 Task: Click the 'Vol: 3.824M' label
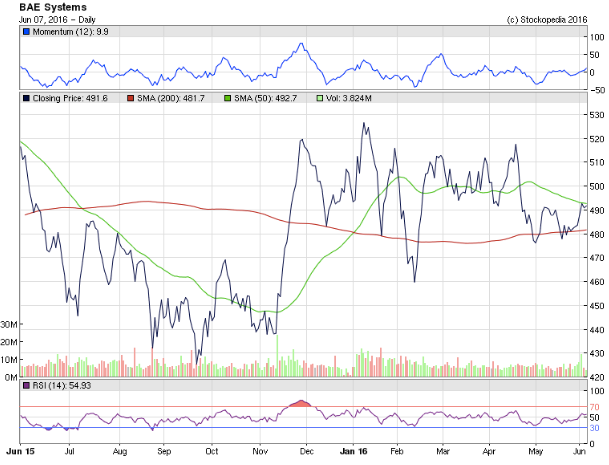point(348,98)
